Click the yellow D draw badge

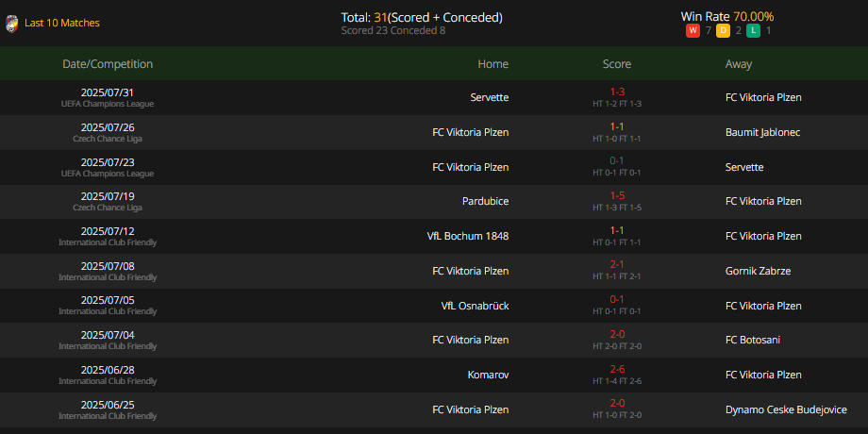(x=723, y=30)
